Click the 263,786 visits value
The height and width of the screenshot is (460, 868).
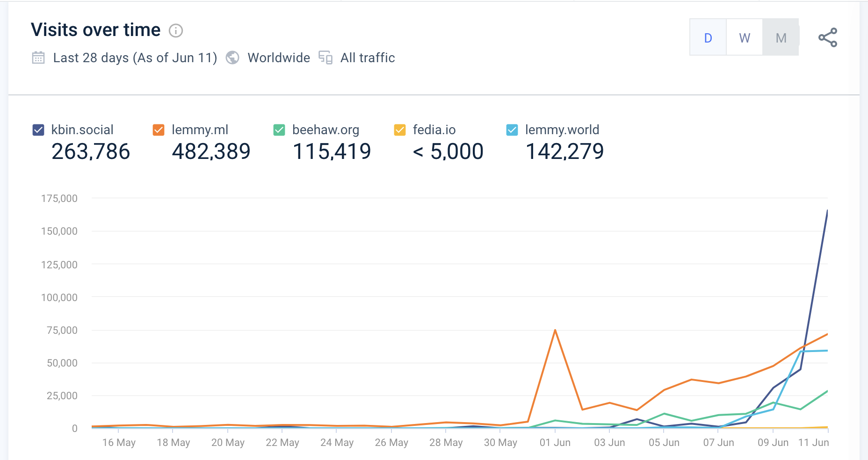[x=91, y=151]
